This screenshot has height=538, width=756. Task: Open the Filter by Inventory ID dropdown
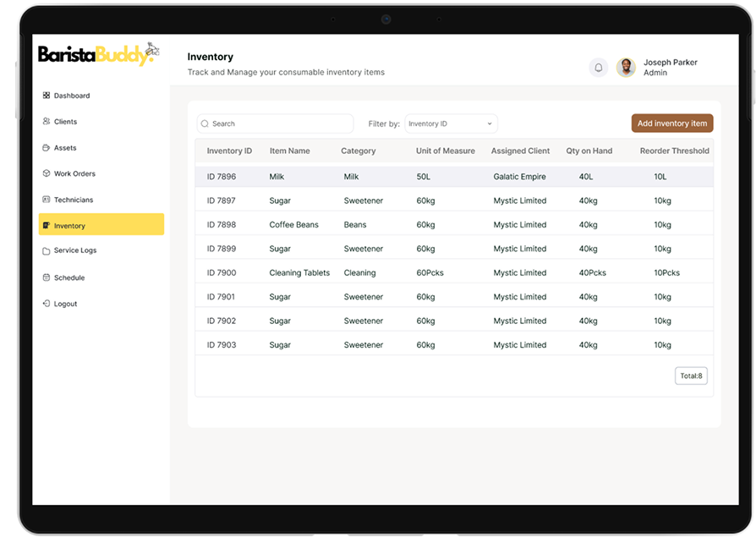tap(451, 124)
